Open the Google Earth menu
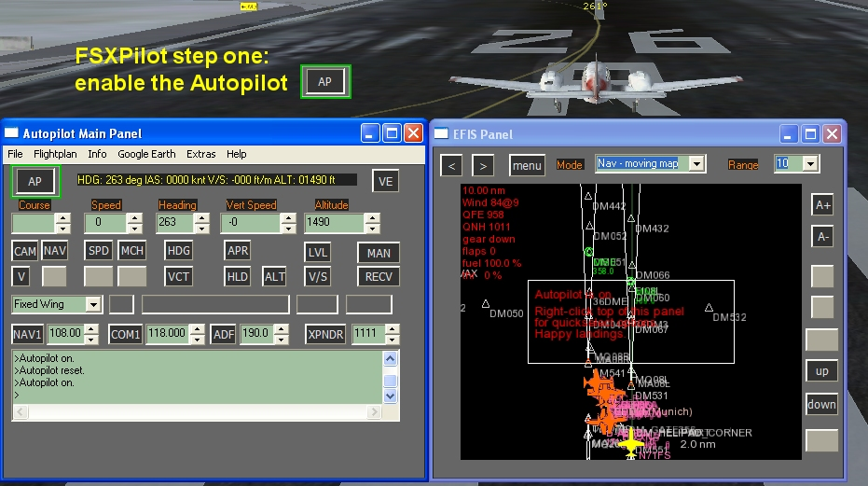Image resolution: width=868 pixels, height=486 pixels. tap(146, 154)
